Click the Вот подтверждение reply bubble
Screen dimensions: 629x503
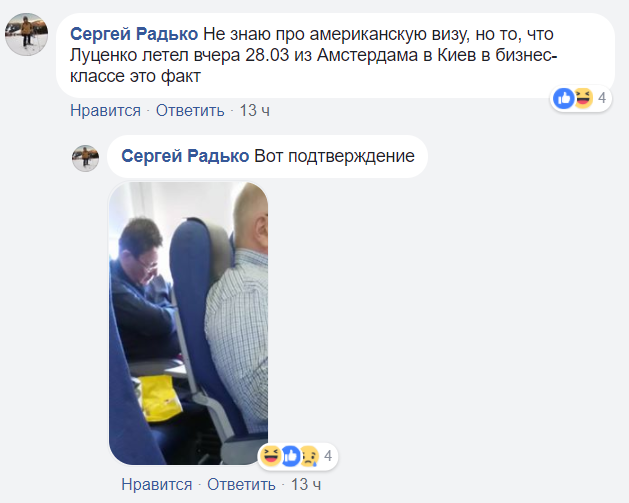pos(268,156)
